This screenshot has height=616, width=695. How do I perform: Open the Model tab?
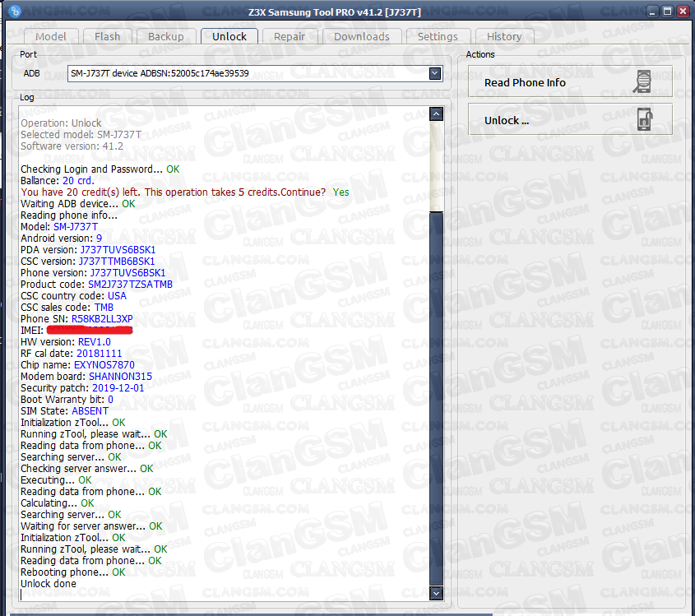point(51,36)
